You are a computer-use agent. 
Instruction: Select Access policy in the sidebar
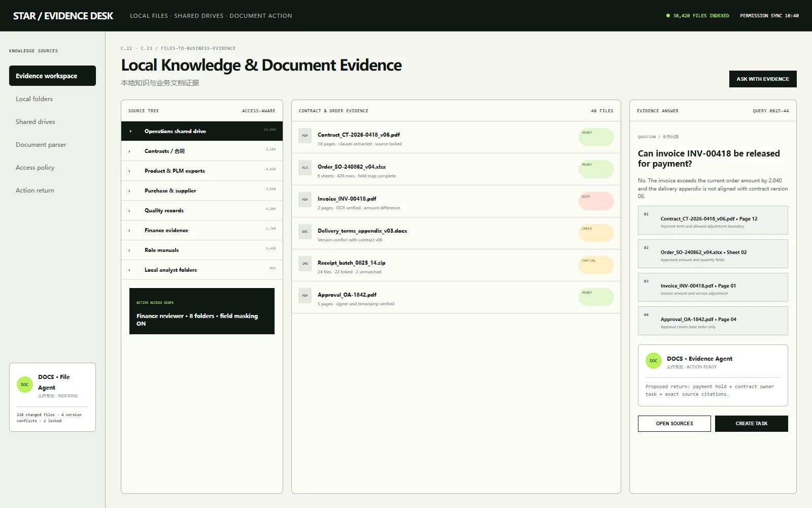point(52,167)
